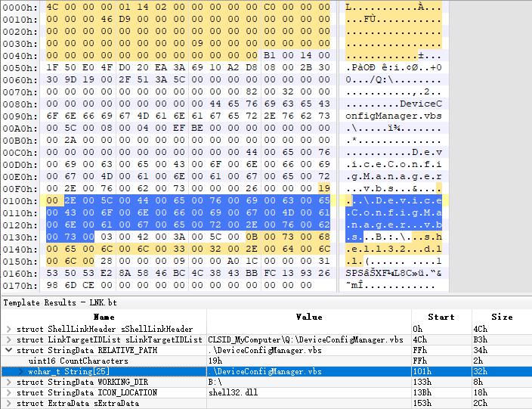Click size '2Ch' of sExtraData

tap(481, 403)
